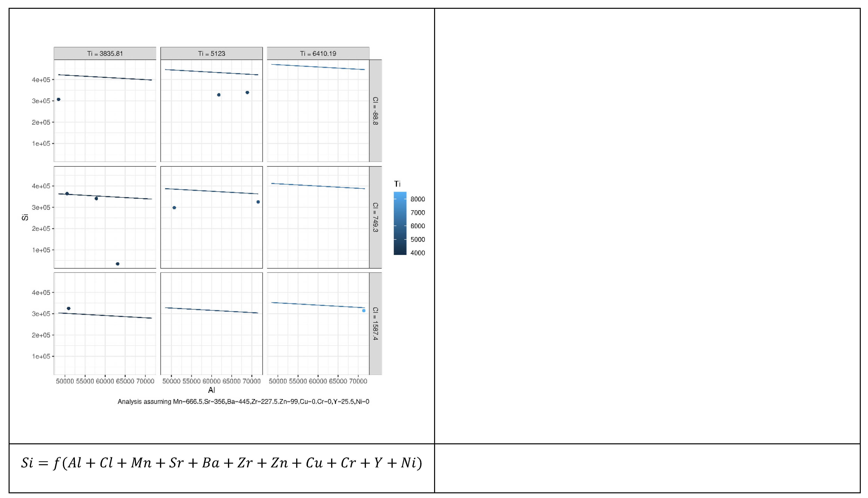868x498 pixels.
Task: Click the "Ti = 5123" facet header
Action: pos(212,53)
